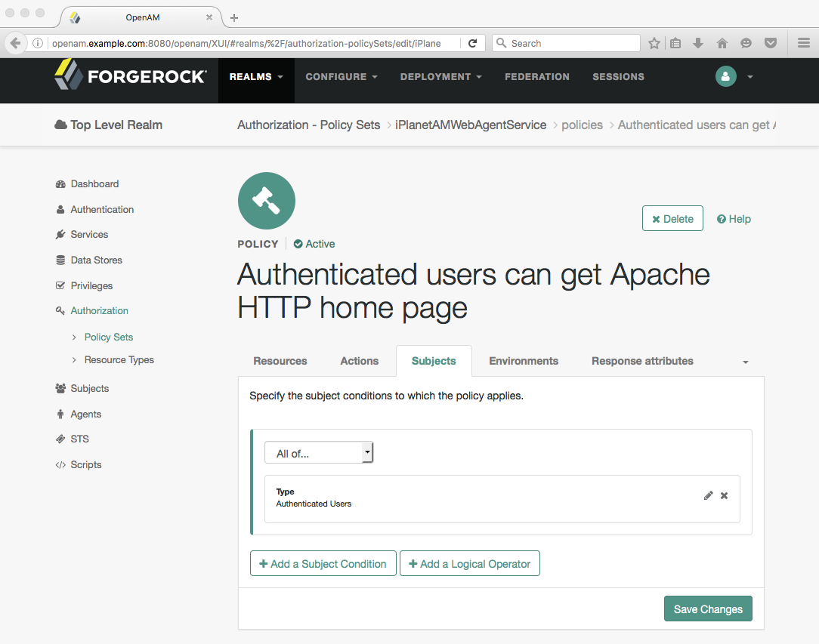Open the dropdown arrow next to the user avatar
Screen dimensions: 819x644
tap(750, 77)
